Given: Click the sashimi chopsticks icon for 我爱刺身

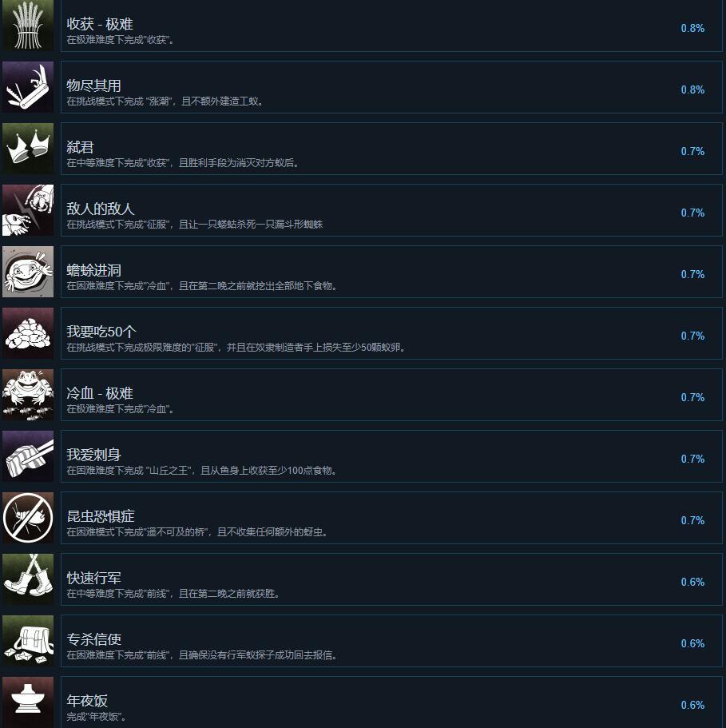Looking at the screenshot, I should (x=28, y=456).
